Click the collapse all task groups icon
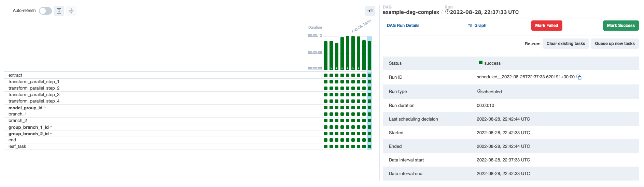Image resolution: width=644 pixels, height=187 pixels. (71, 11)
